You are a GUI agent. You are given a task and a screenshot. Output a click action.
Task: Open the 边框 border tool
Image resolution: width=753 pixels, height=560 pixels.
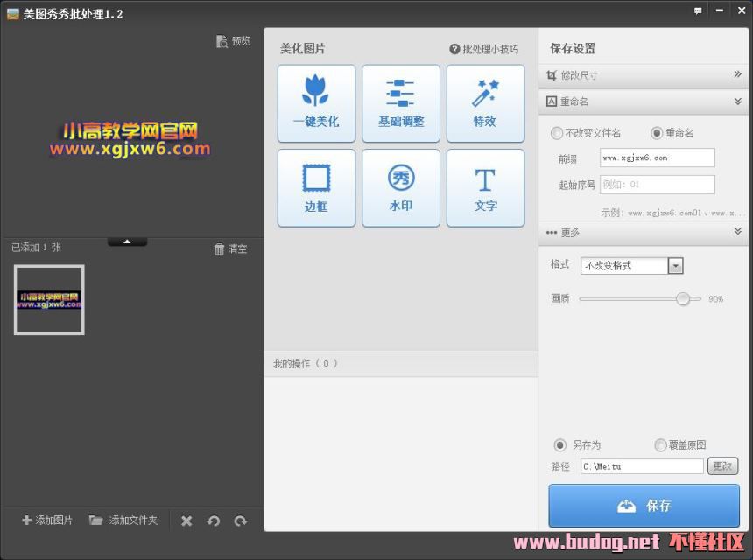316,187
